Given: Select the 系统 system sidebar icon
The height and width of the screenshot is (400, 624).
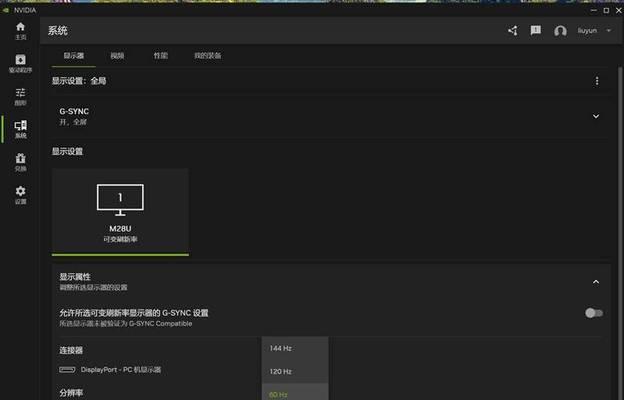Looking at the screenshot, I should (20, 129).
